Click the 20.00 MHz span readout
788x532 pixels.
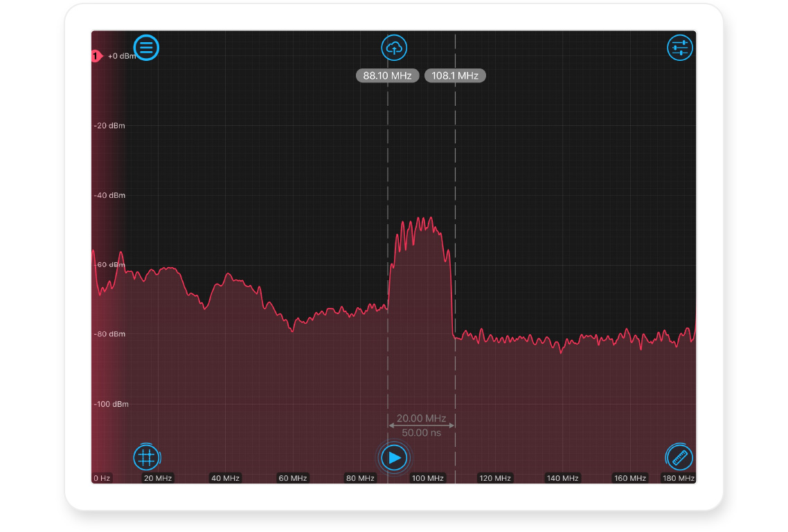point(421,419)
